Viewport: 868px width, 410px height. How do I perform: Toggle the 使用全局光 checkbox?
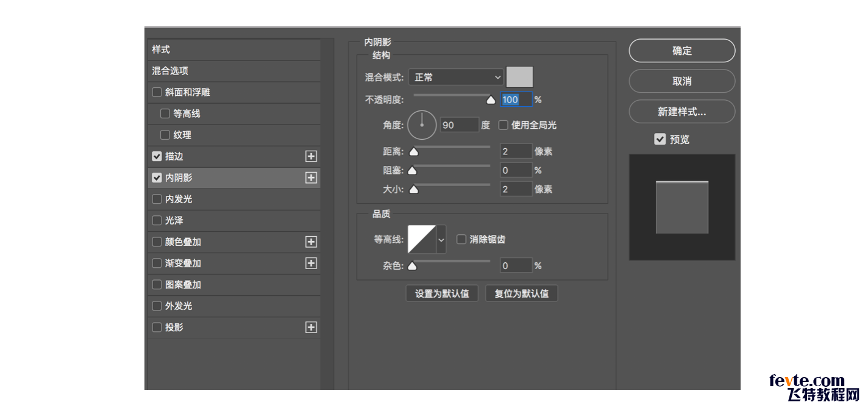click(503, 125)
